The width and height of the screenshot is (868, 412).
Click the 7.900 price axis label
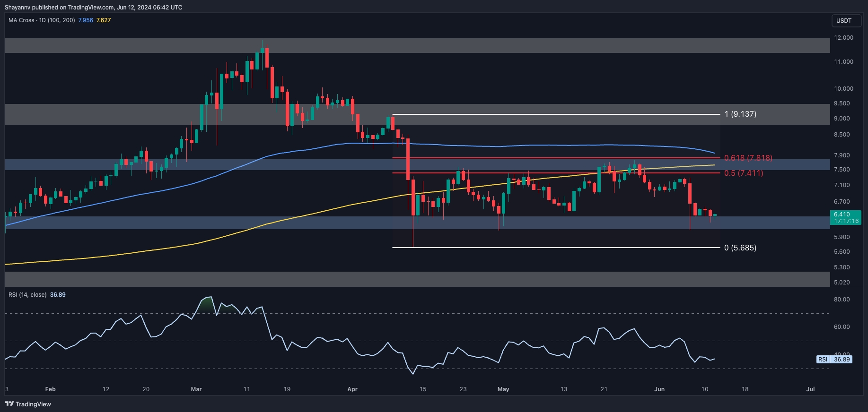pyautogui.click(x=842, y=155)
